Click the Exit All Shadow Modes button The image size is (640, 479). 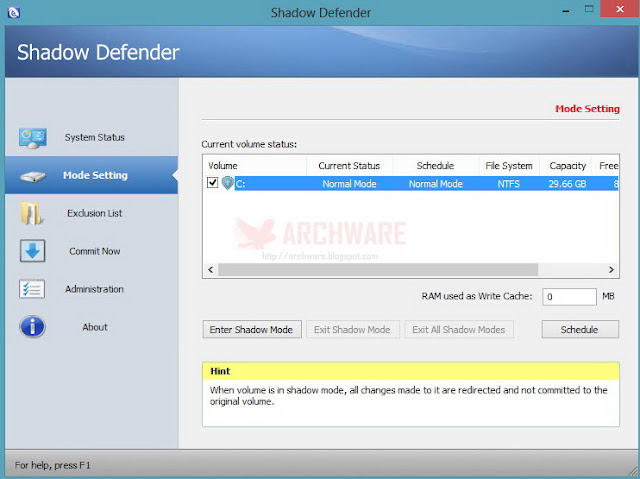[x=459, y=329]
